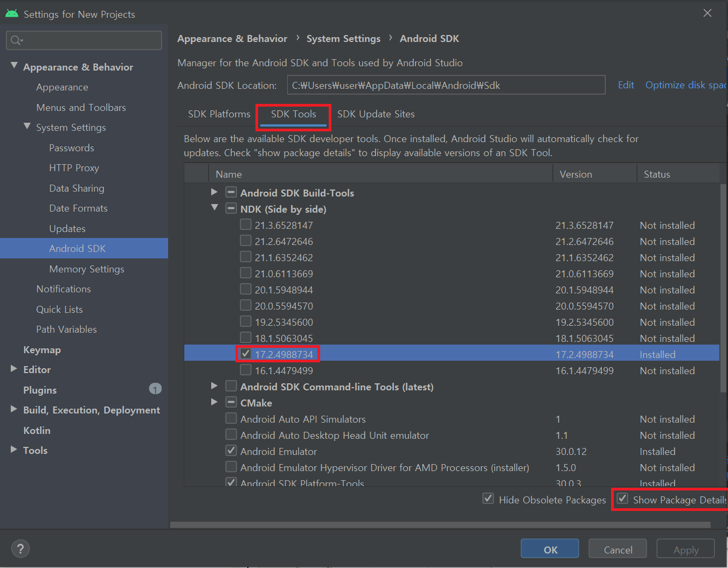Select the SDK Tools tab
728x568 pixels.
294,114
